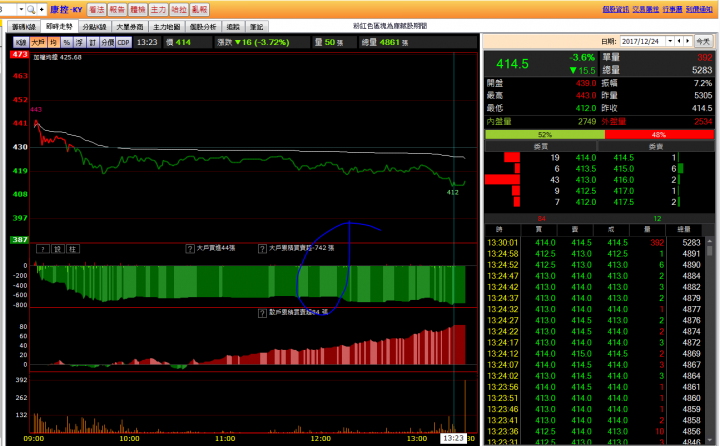Switch to the 即時走勢 tab

click(x=59, y=26)
